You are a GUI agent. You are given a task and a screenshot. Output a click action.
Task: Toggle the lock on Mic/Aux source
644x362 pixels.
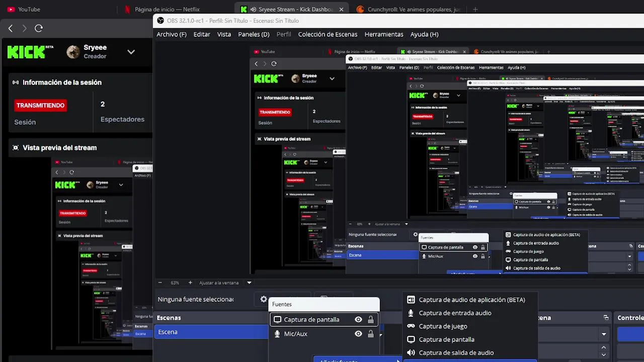371,334
